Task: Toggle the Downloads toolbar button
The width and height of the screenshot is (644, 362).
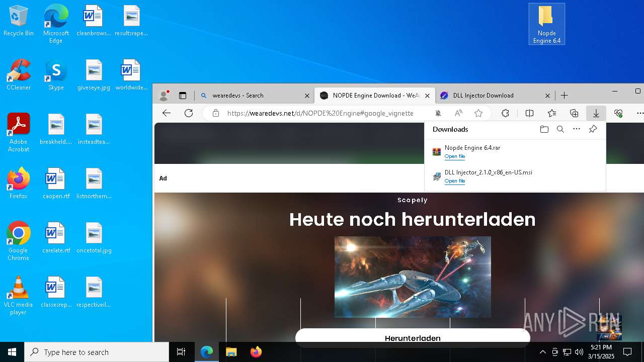Action: (x=596, y=113)
